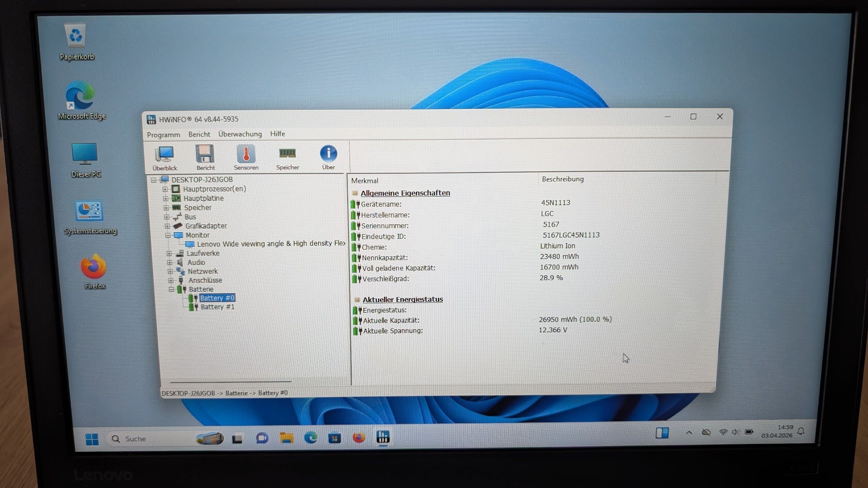Launch Firefox from the taskbar
The image size is (868, 488).
[x=359, y=438]
